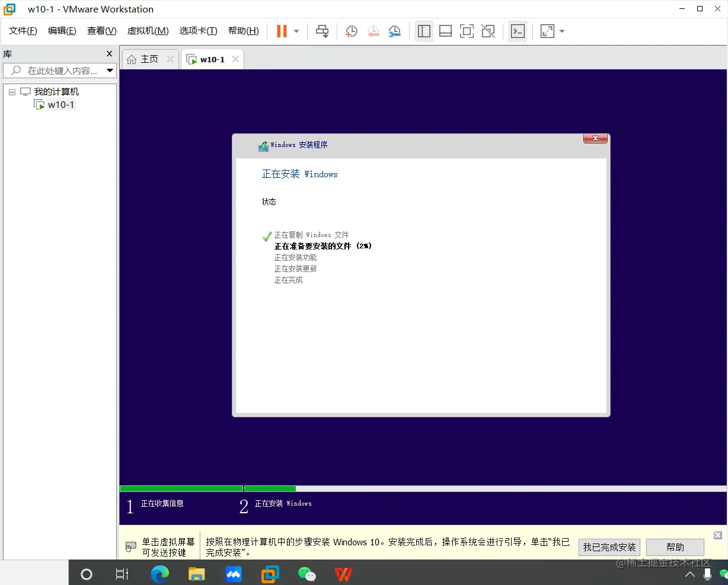Click the 我已完成安装 button
The width and height of the screenshot is (728, 585).
(609, 547)
